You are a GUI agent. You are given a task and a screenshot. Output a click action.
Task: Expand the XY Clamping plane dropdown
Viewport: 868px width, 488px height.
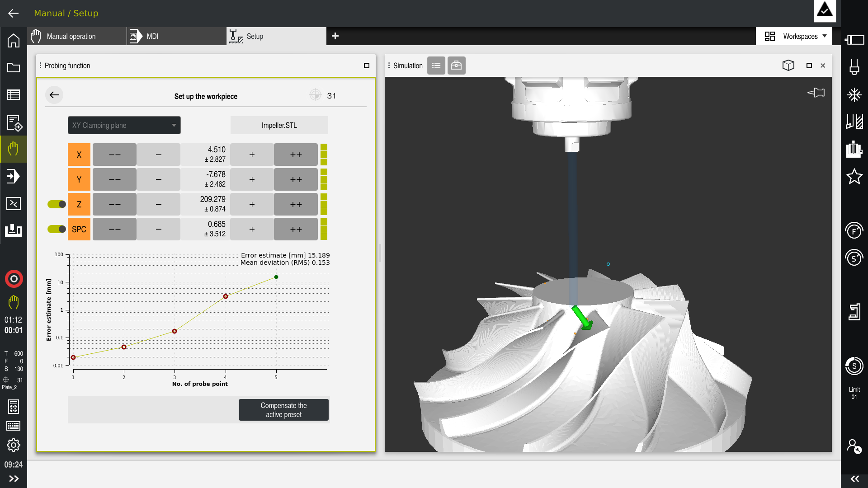point(124,125)
